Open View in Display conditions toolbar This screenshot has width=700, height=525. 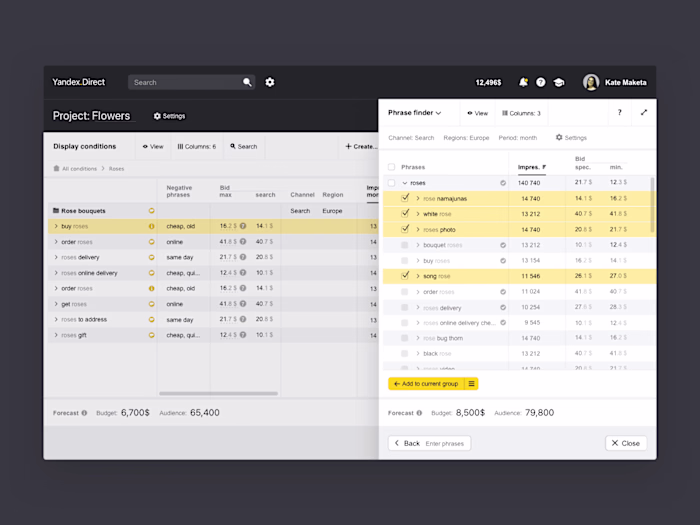(153, 146)
